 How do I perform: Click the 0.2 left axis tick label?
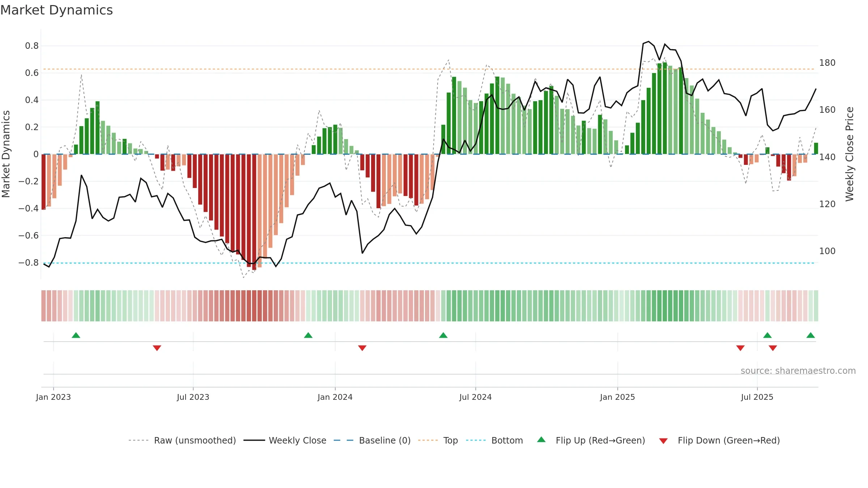32,127
